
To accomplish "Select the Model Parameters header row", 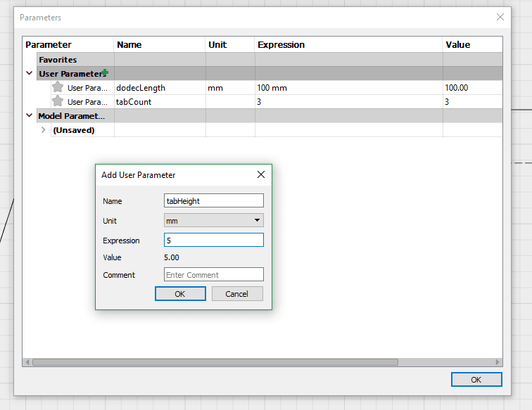I will point(270,116).
